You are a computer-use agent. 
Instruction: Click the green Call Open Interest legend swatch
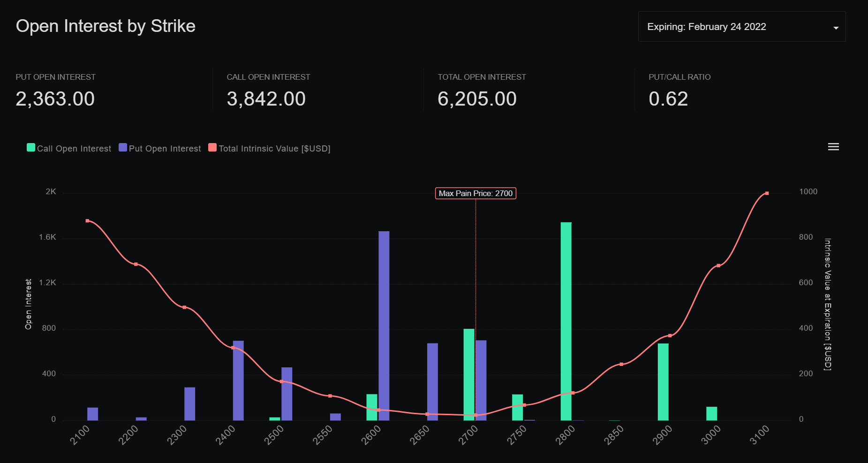coord(31,148)
